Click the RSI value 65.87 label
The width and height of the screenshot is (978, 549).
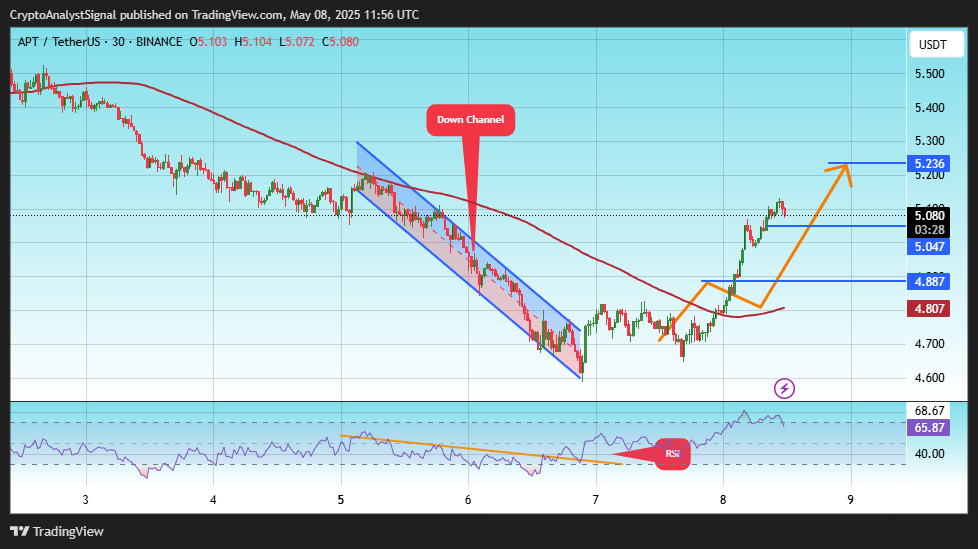[x=929, y=427]
